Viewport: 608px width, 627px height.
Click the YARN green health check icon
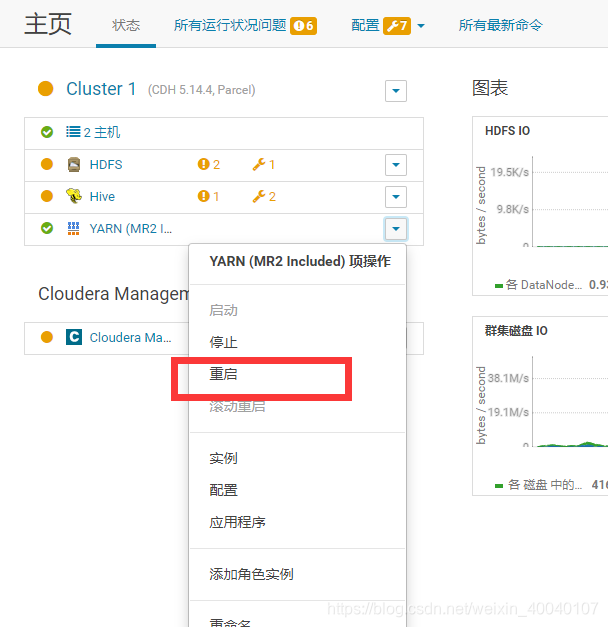[47, 228]
